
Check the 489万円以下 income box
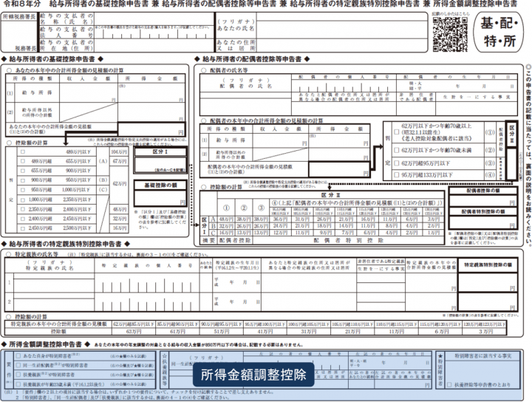click(23, 151)
